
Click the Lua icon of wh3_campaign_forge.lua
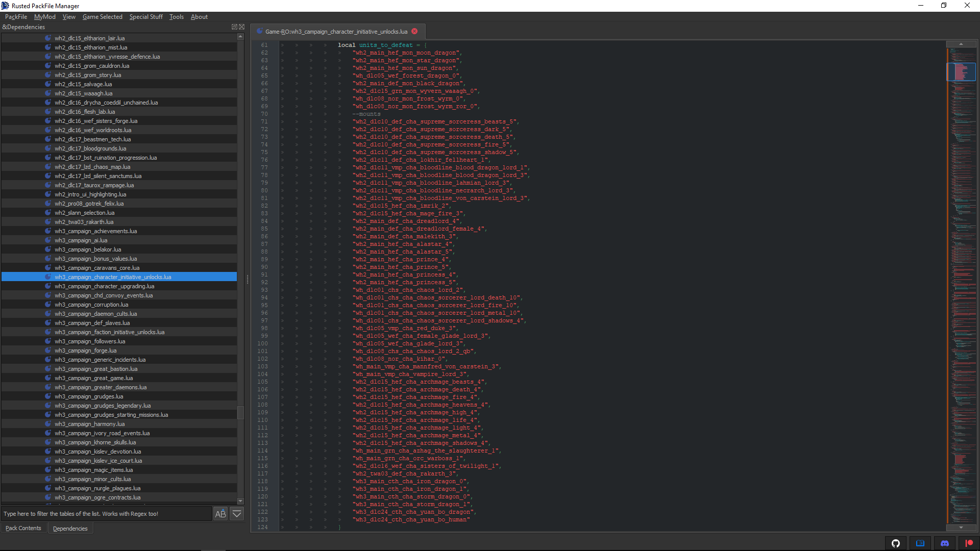coord(48,350)
